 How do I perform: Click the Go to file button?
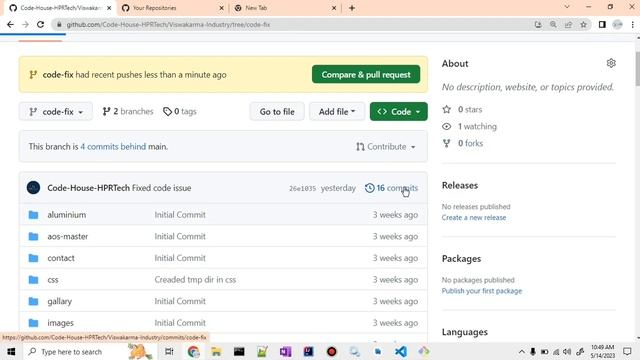point(277,111)
